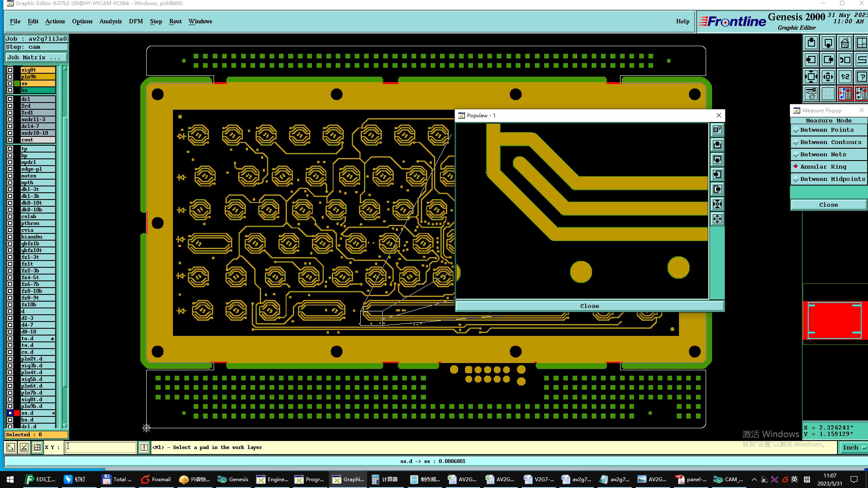
Task: Click zoom-out icon in Popview sidebar
Action: coord(717,219)
